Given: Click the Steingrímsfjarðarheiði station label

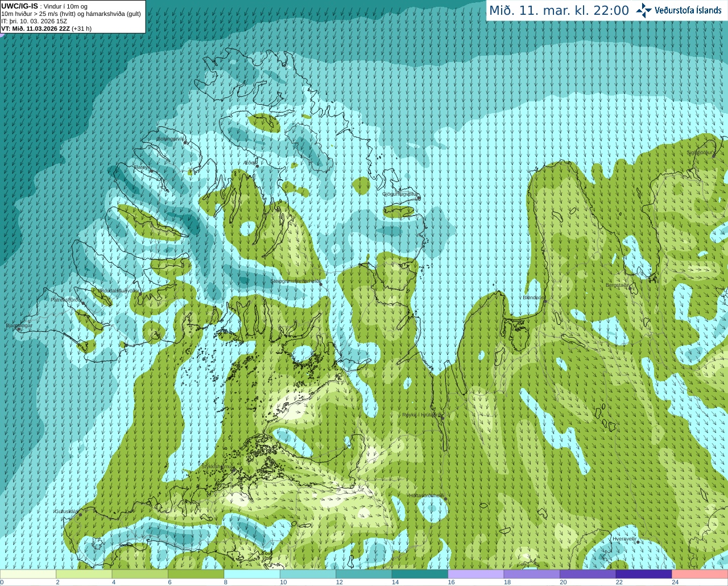Looking at the screenshot, I should click(295, 281).
